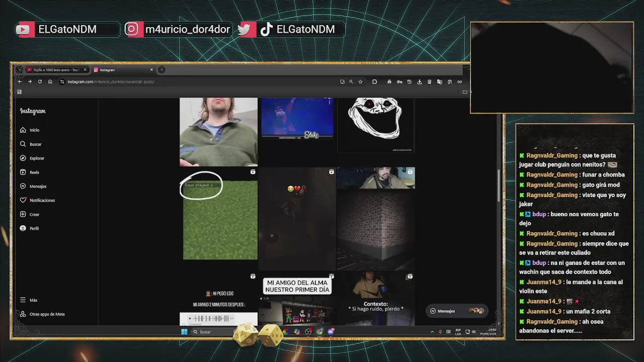Open Inicio in the Instagram sidebar
Viewport: 644px width, 362px height.
click(x=30, y=130)
